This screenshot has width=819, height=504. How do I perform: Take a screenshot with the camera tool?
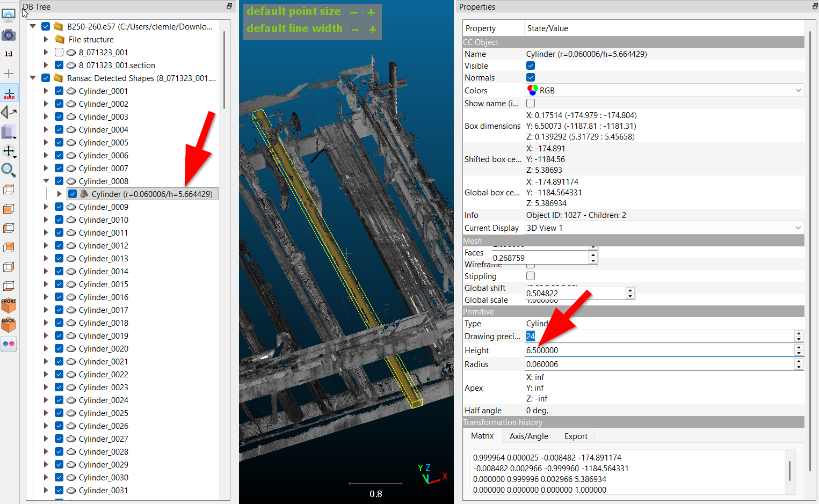point(9,34)
